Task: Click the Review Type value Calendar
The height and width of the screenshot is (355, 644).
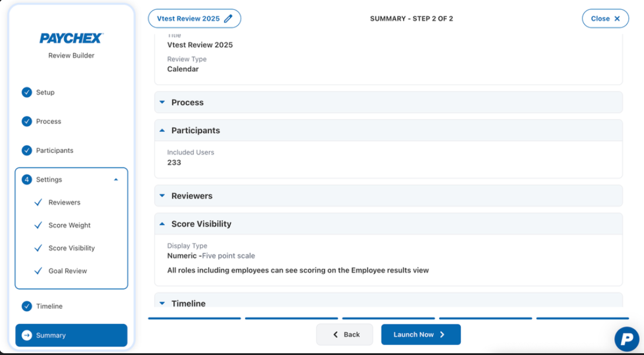Action: pyautogui.click(x=183, y=69)
